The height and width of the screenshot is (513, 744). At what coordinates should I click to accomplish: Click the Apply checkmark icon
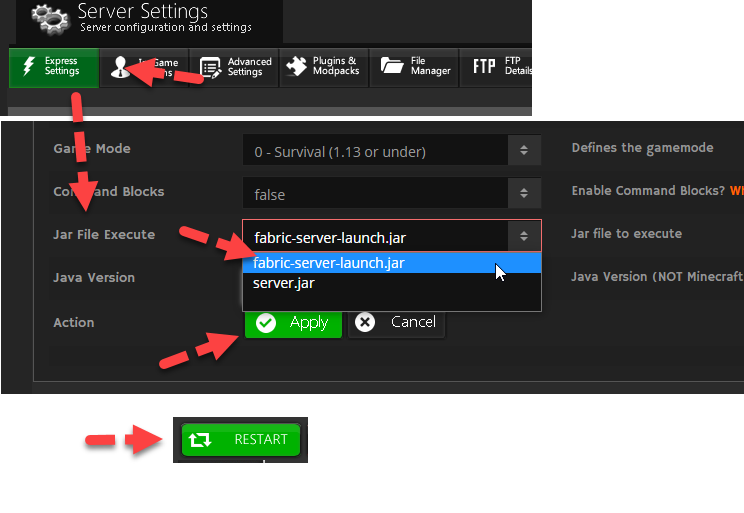click(x=266, y=323)
